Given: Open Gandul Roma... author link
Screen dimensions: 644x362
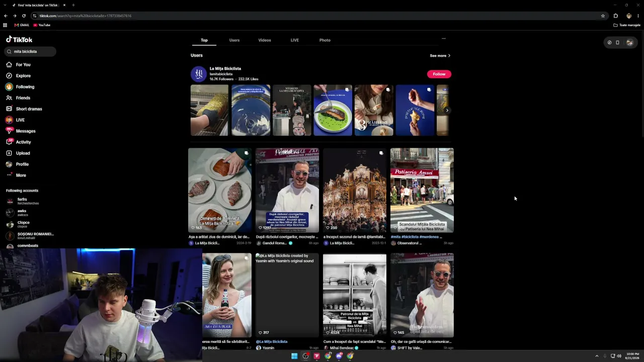Looking at the screenshot, I should [274, 243].
